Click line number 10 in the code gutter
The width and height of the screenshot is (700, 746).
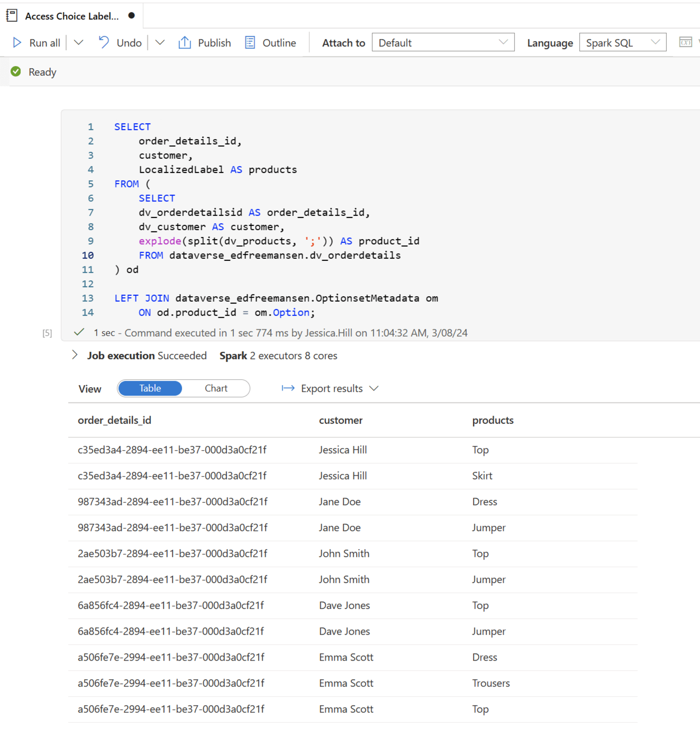(x=87, y=256)
